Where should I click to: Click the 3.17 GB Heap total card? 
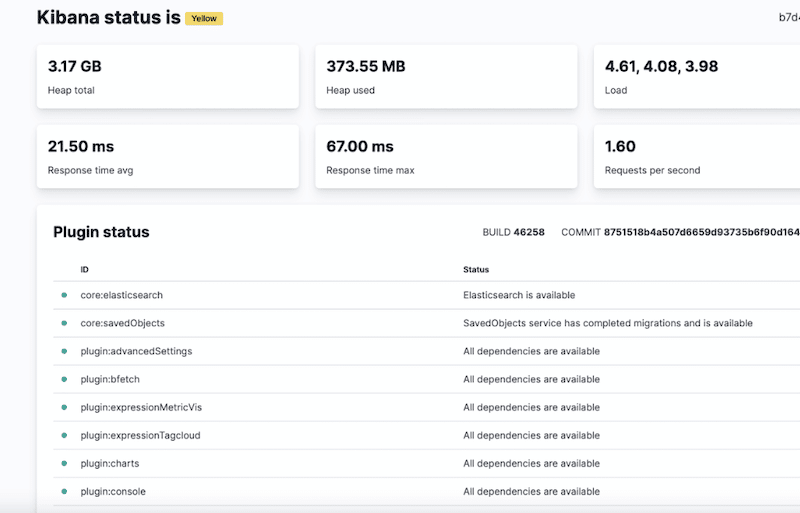168,77
